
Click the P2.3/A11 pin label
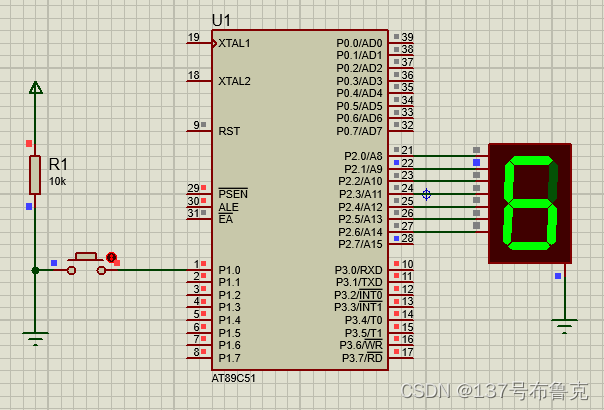point(361,194)
